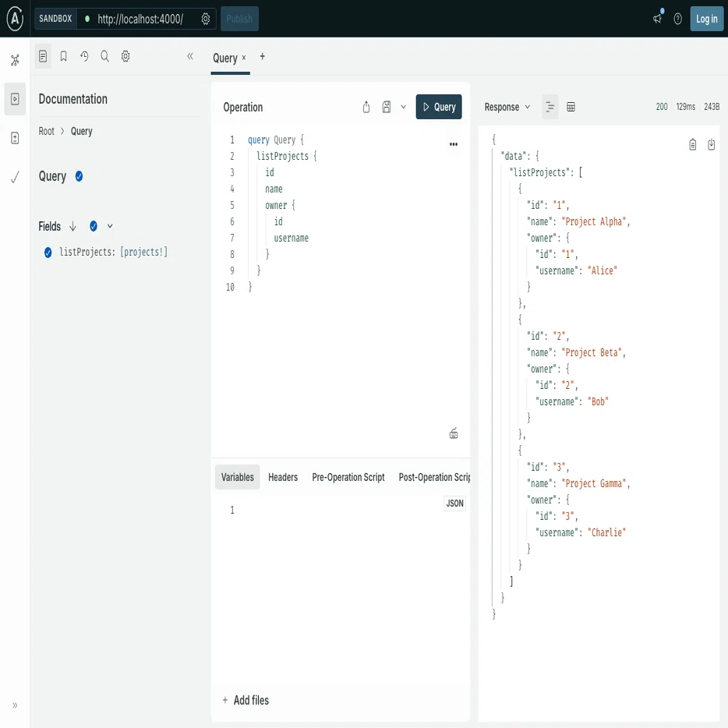Open connection settings gear beside localhost URL
Viewport: 728px width, 728px height.
coord(206,19)
